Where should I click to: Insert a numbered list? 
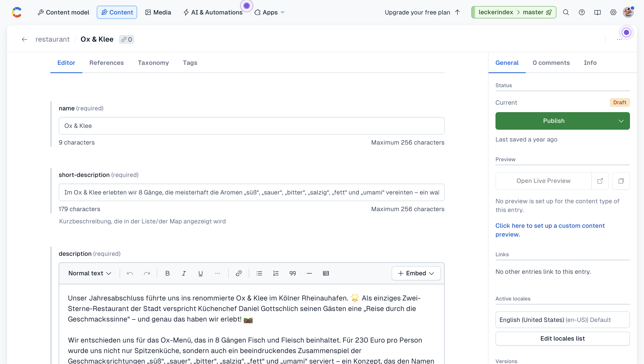coord(276,273)
